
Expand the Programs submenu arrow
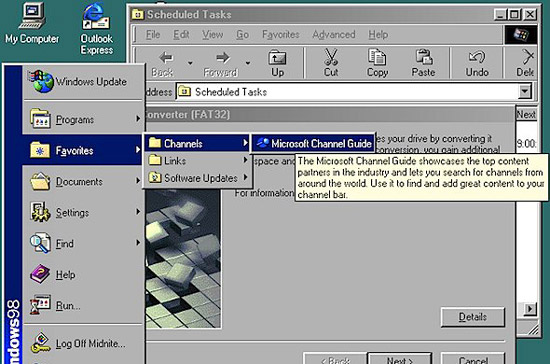point(138,119)
